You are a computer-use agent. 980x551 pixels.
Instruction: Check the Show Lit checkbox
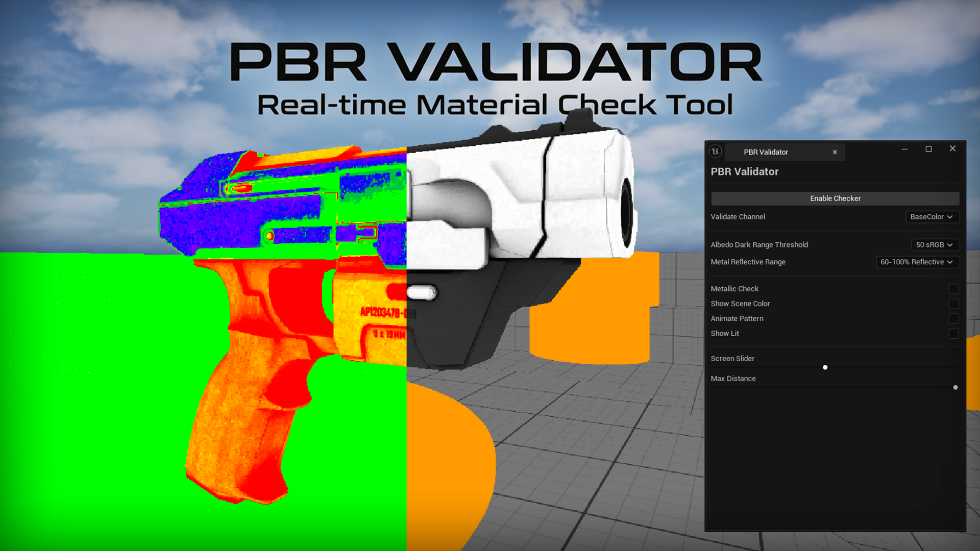click(953, 334)
